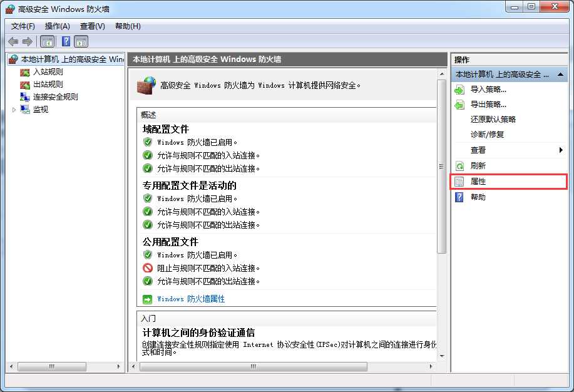Toggle the show/hide console tree toolbar icon
574x392 pixels.
(x=48, y=41)
